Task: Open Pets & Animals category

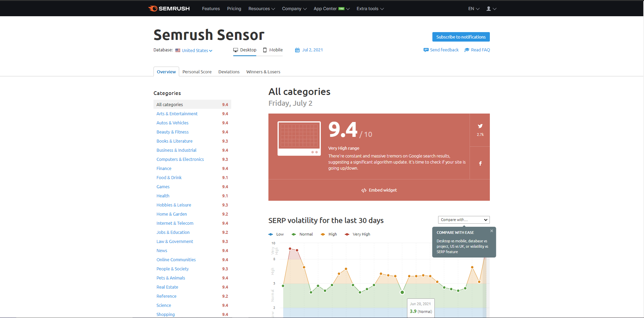Action: (x=171, y=278)
